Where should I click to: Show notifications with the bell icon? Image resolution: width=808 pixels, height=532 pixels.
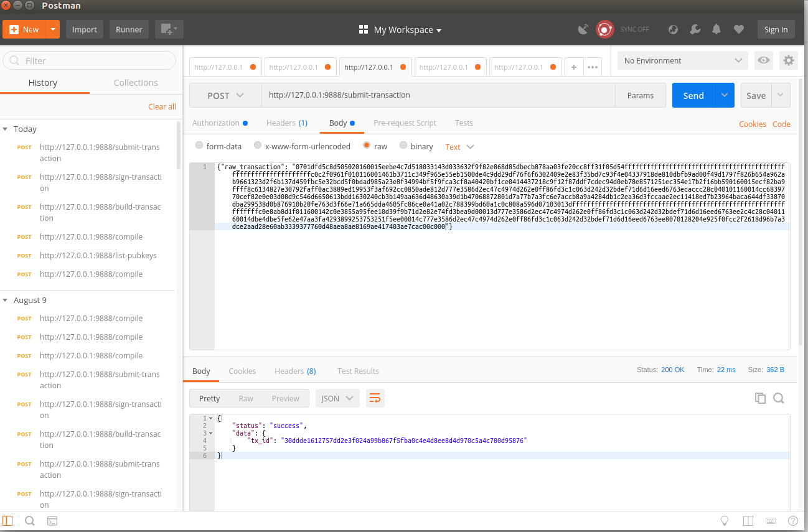coord(717,29)
